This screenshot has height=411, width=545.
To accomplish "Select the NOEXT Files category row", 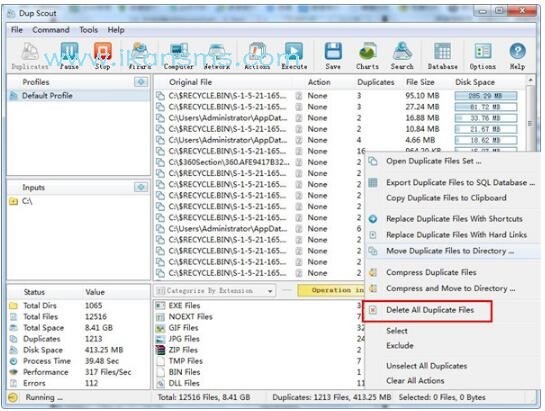I will (258, 317).
